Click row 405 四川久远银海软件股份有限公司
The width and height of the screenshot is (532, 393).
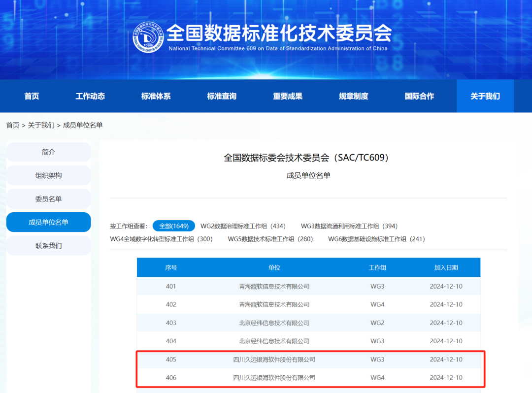[274, 360]
